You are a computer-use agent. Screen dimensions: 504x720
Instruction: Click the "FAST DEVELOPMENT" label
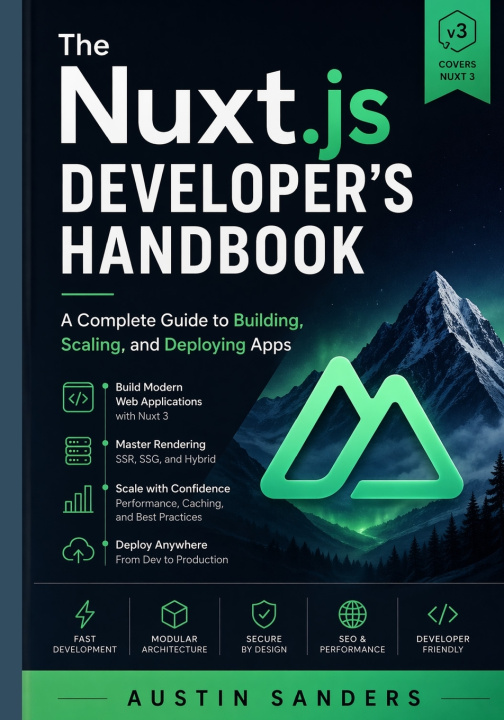coord(85,644)
